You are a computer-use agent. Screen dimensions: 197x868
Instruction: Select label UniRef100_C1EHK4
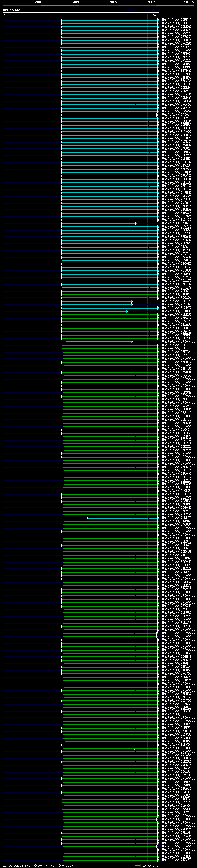[177, 152]
